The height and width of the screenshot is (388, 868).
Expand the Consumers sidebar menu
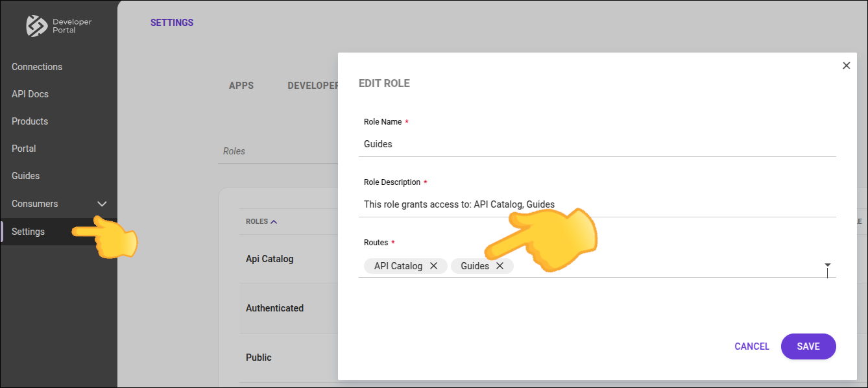click(x=102, y=203)
